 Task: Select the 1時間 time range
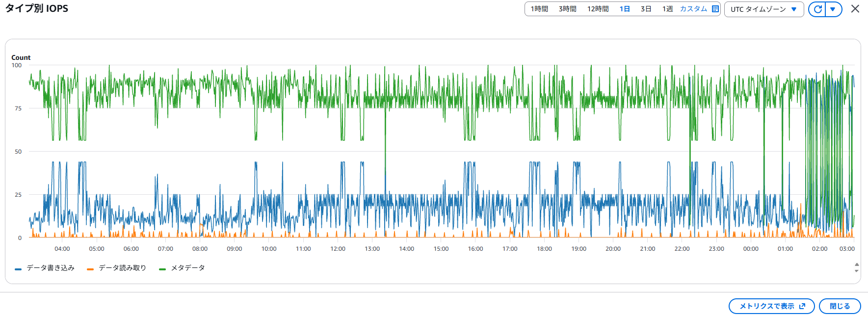(539, 9)
